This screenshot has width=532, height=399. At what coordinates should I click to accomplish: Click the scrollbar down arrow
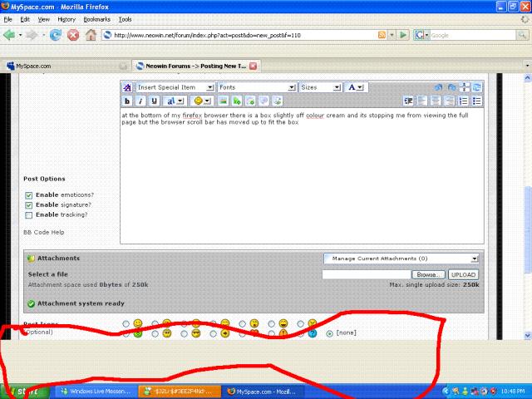527,335
